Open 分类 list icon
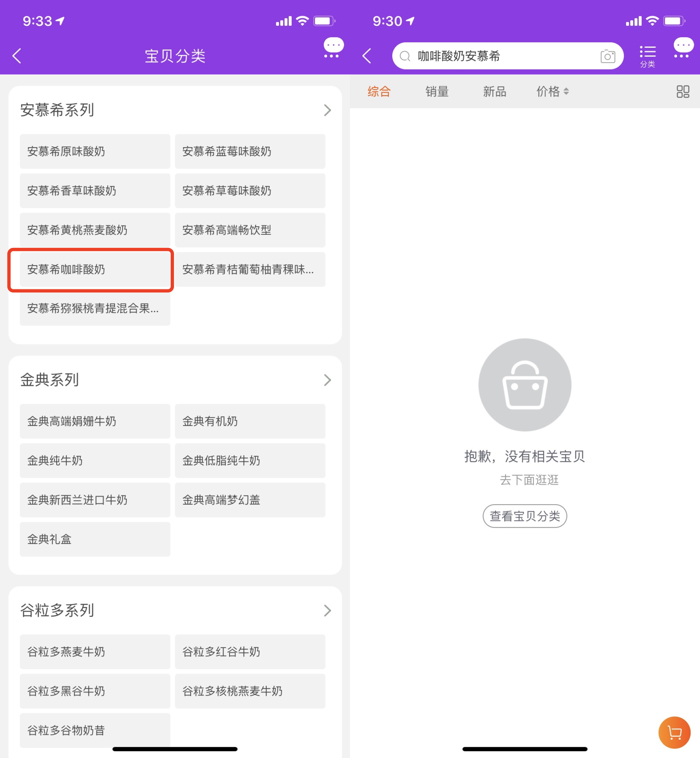 pyautogui.click(x=647, y=56)
